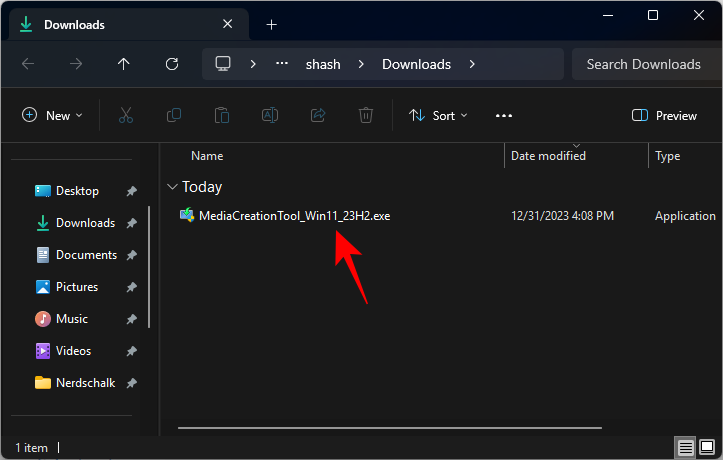Click the Refresh icon in navigation bar
The width and height of the screenshot is (723, 460).
click(171, 64)
